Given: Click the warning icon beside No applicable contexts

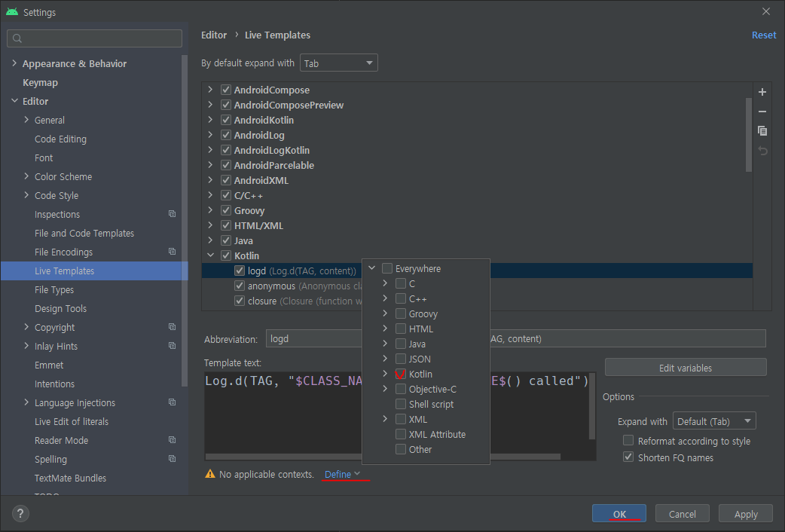Looking at the screenshot, I should tap(209, 474).
